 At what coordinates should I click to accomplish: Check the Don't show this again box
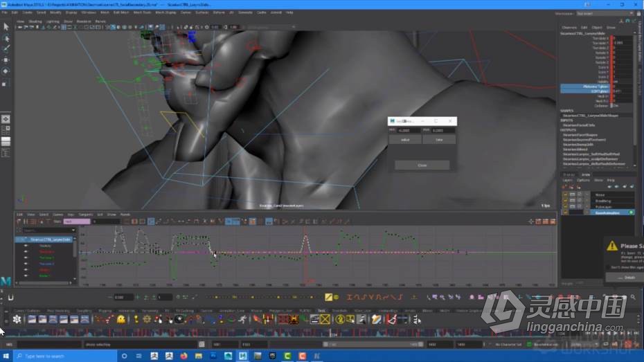[608, 267]
